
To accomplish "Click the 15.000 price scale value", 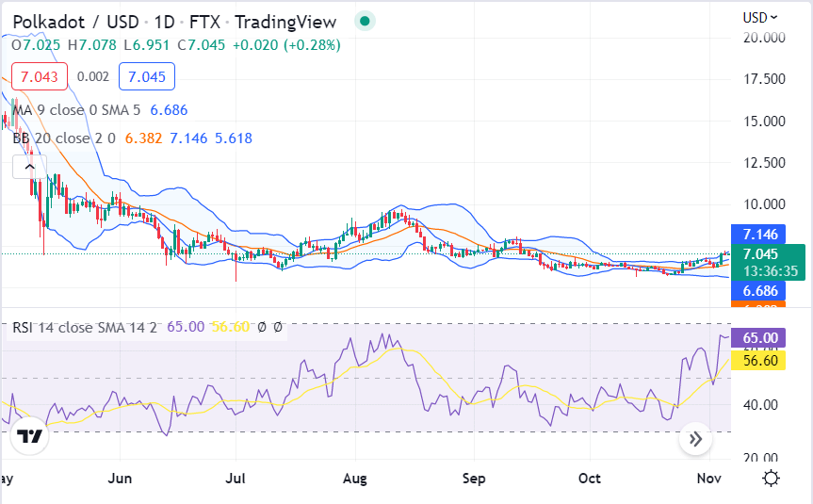I will pyautogui.click(x=764, y=122).
